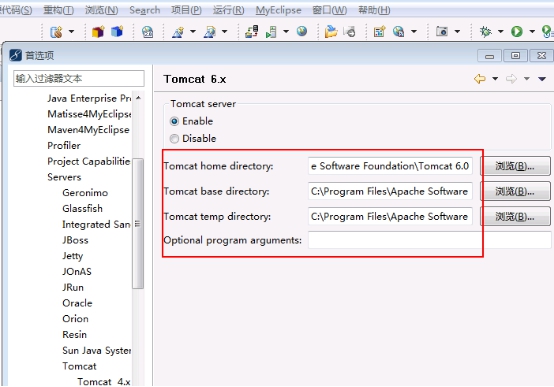Click the new file wizard icon
The height and width of the screenshot is (387, 554).
click(379, 32)
